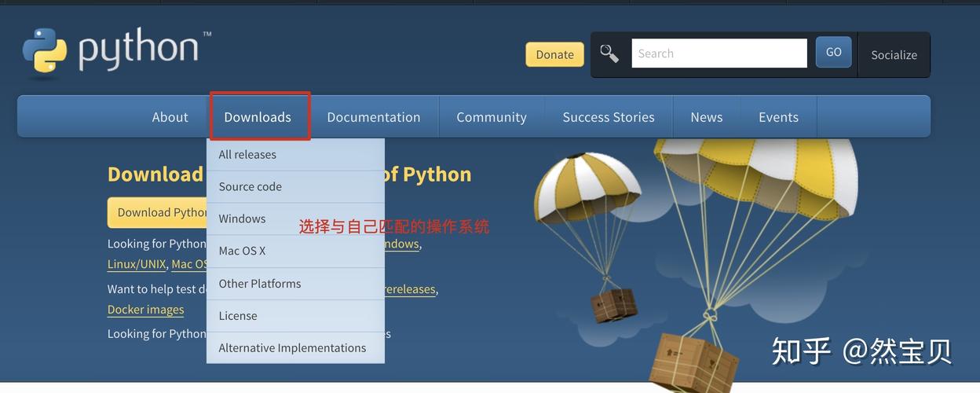This screenshot has width=980, height=393.
Task: Open the Success Stories menu
Action: (609, 117)
